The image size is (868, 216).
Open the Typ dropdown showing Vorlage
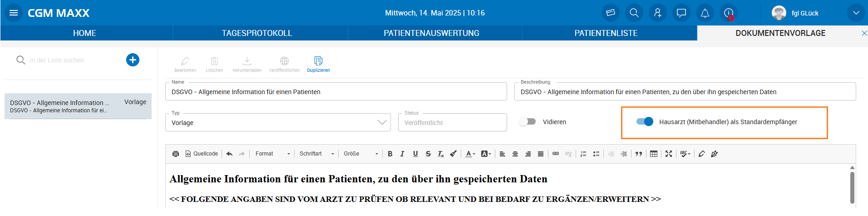point(278,123)
